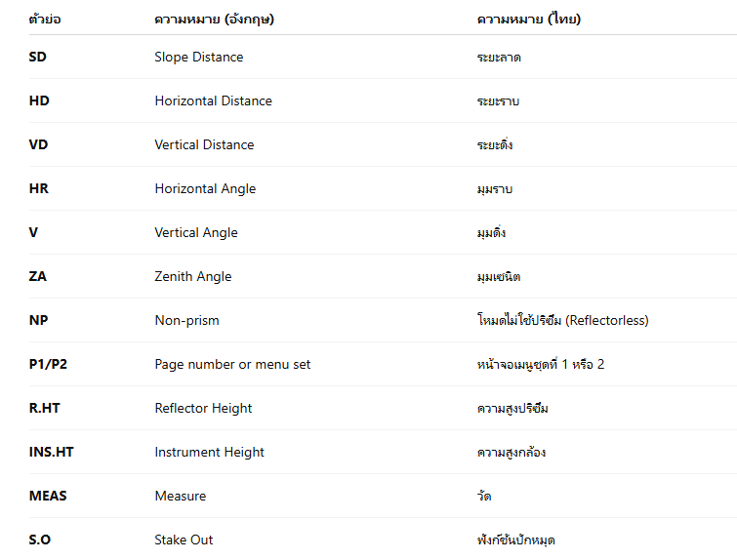Click the ZA abbreviation cell
Viewport: 737px width, 560px height.
pos(38,276)
